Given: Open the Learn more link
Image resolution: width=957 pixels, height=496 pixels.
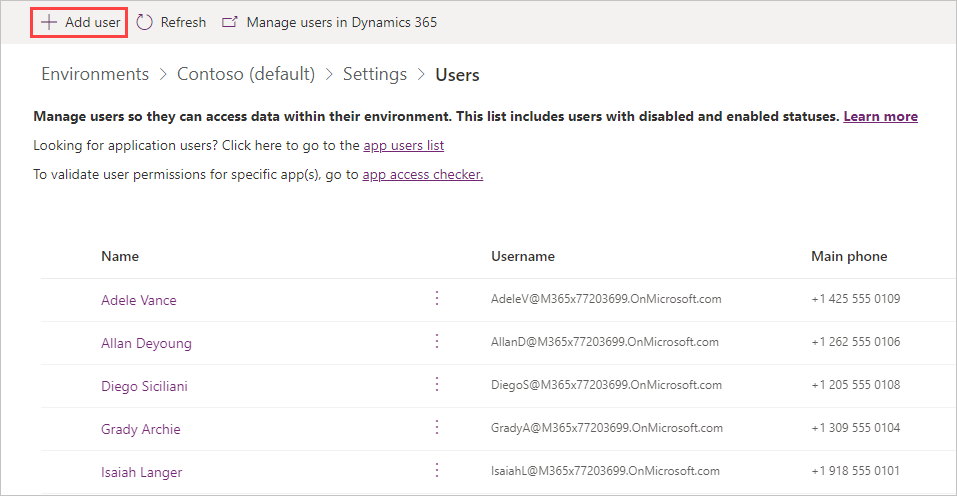Looking at the screenshot, I should pos(881,117).
